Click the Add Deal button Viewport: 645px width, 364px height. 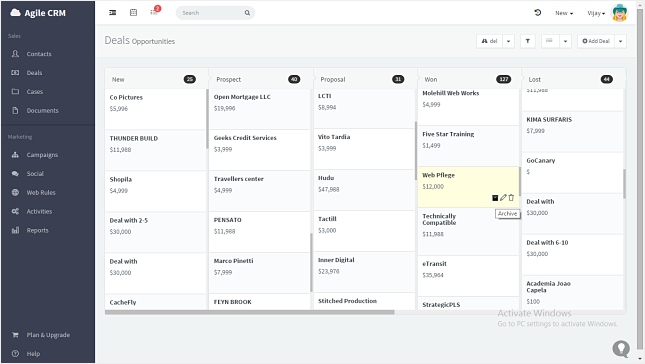[x=596, y=41]
